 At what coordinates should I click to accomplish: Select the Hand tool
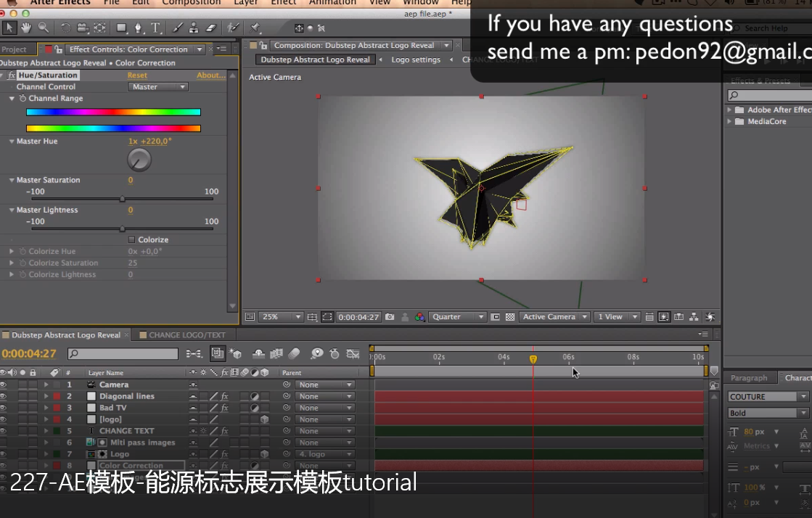pos(26,28)
